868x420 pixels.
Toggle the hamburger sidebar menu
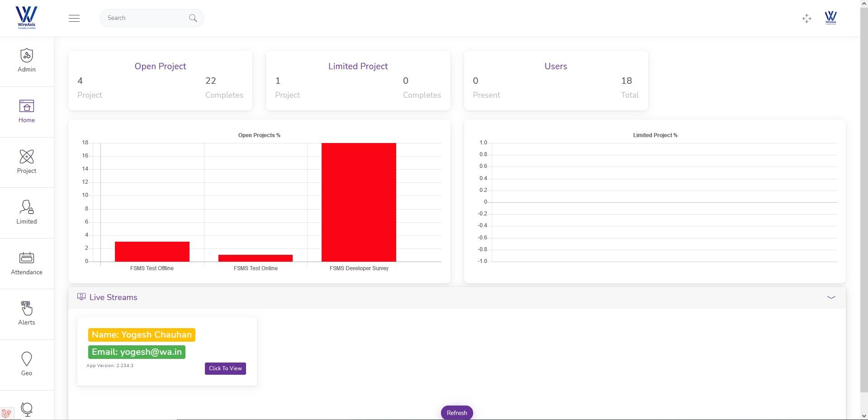[74, 18]
